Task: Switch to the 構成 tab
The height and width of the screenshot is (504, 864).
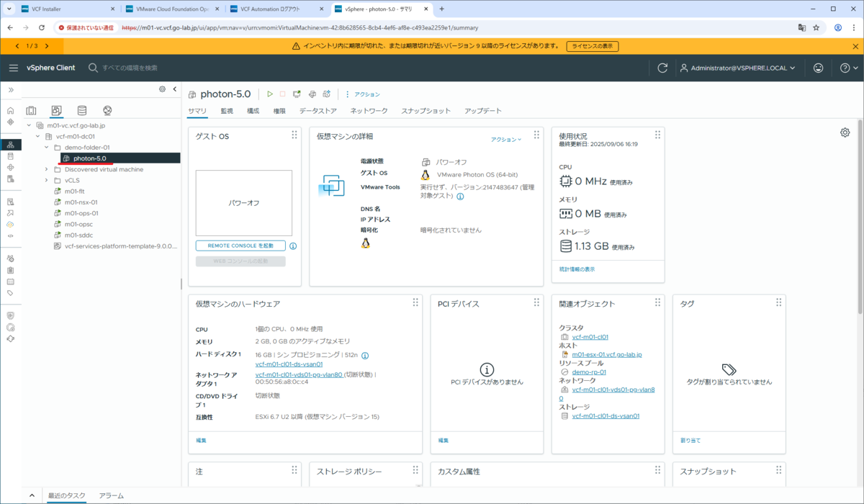Action: click(x=253, y=111)
